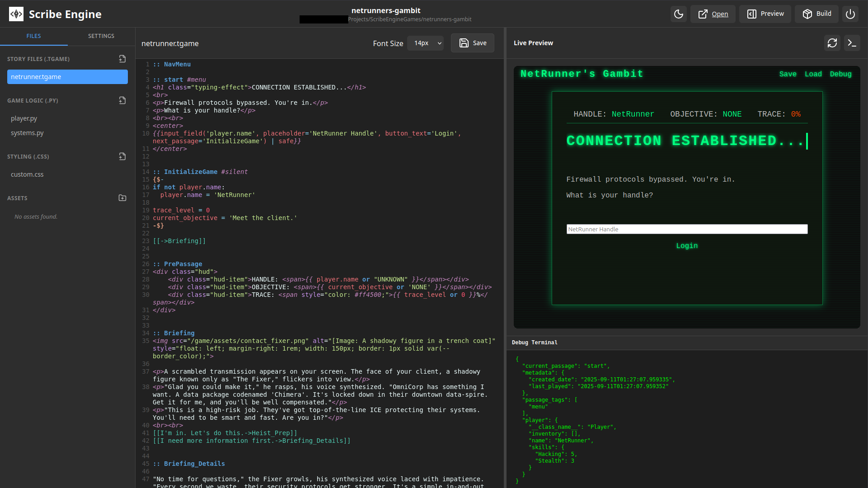Select player.py in the file list
This screenshot has width=868, height=488.
[x=24, y=118]
